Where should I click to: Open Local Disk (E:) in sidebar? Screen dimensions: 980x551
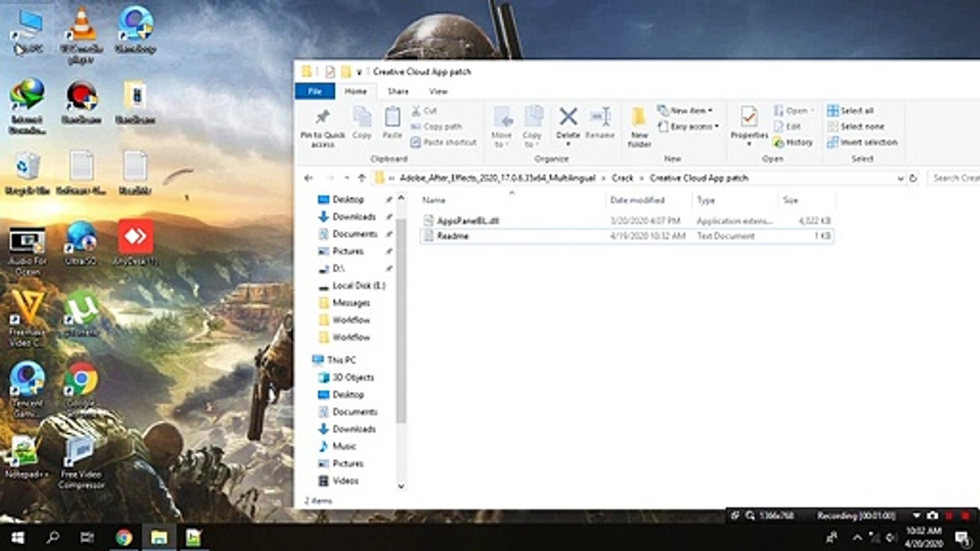(x=359, y=285)
